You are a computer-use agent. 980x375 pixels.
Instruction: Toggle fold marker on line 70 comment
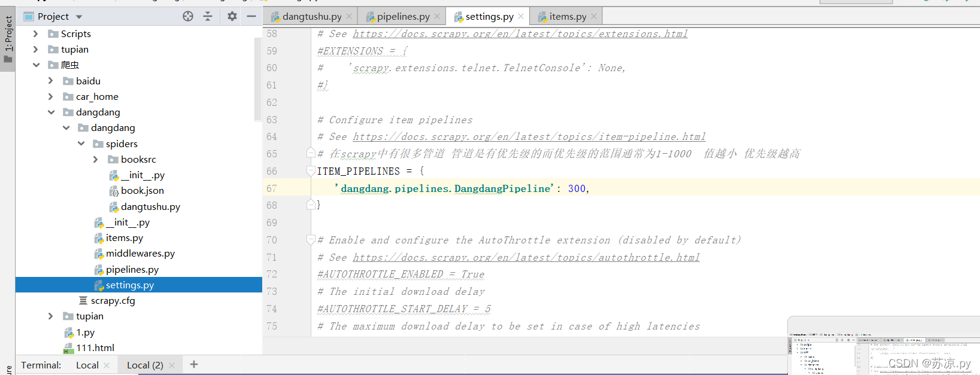click(311, 240)
